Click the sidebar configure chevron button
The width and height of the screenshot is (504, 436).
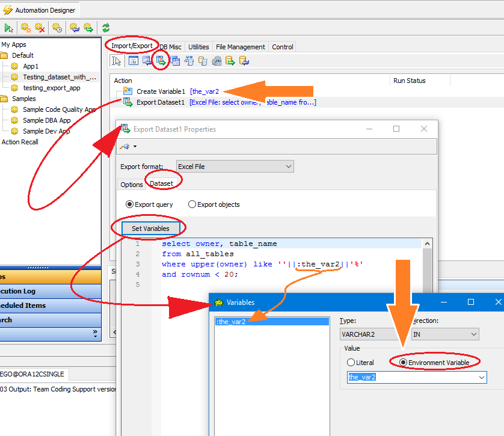[95, 334]
